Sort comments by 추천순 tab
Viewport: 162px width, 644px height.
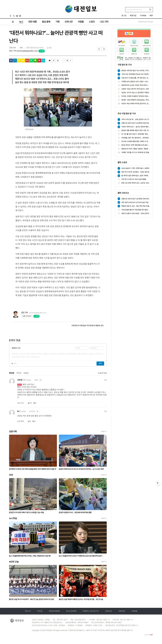click(19, 373)
